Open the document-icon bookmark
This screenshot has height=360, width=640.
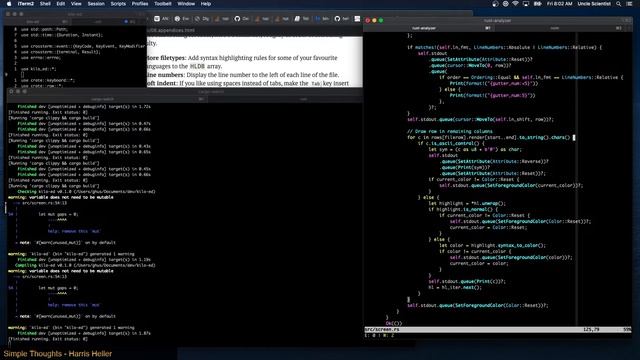(302, 19)
